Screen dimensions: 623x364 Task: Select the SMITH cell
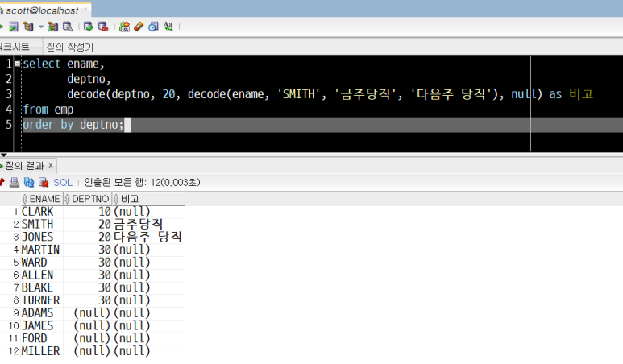pos(42,224)
